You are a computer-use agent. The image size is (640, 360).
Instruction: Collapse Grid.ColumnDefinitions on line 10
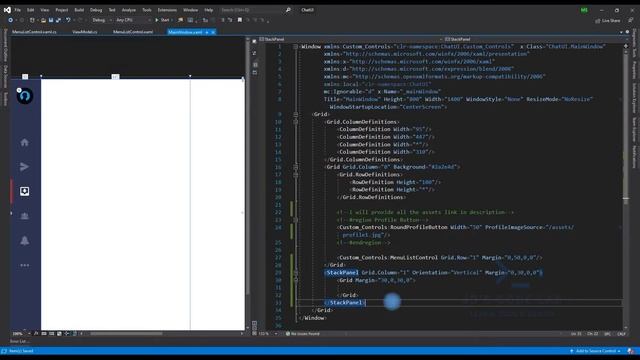(296, 122)
